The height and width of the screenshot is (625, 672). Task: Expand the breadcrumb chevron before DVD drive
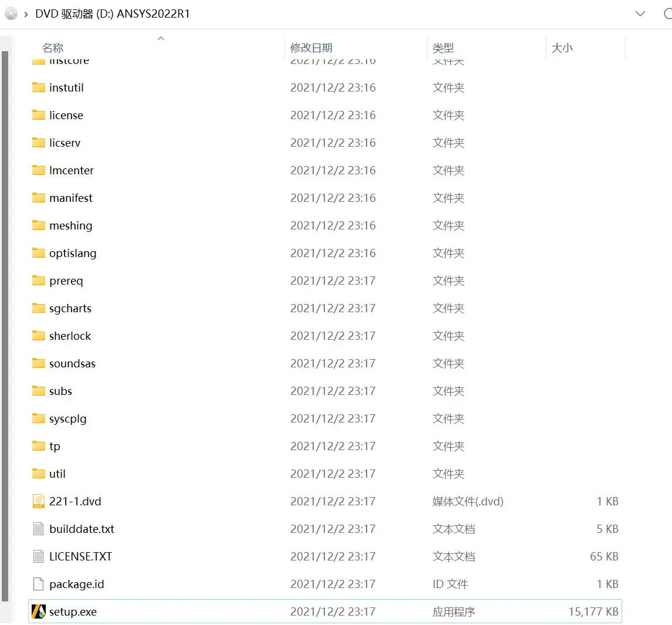pyautogui.click(x=26, y=14)
